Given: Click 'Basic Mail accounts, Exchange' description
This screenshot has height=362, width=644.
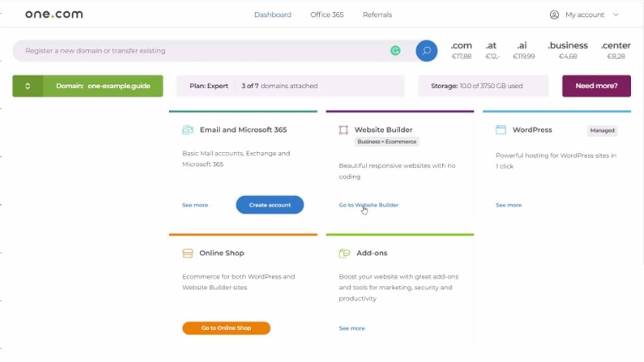Looking at the screenshot, I should [x=236, y=159].
